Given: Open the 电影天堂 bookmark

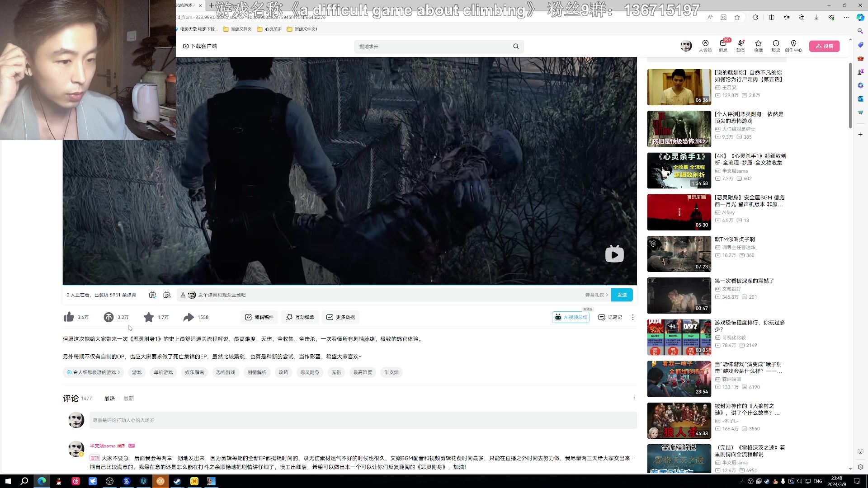Looking at the screenshot, I should click(x=197, y=29).
